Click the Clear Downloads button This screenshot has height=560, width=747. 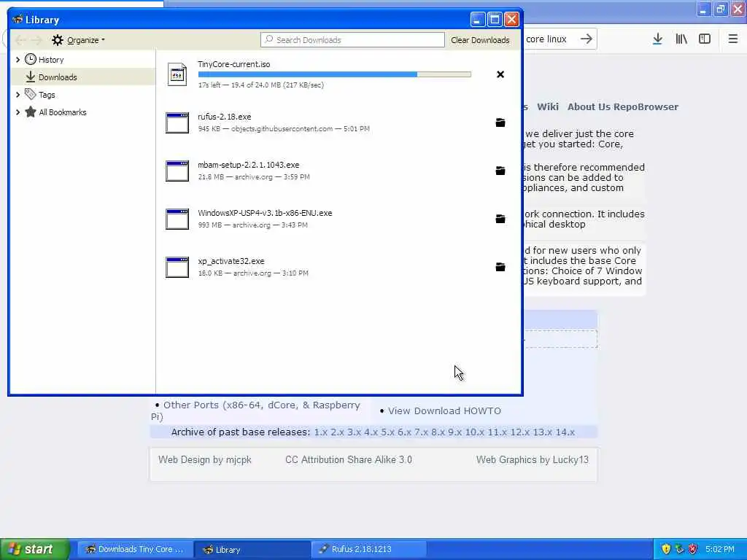tap(480, 40)
